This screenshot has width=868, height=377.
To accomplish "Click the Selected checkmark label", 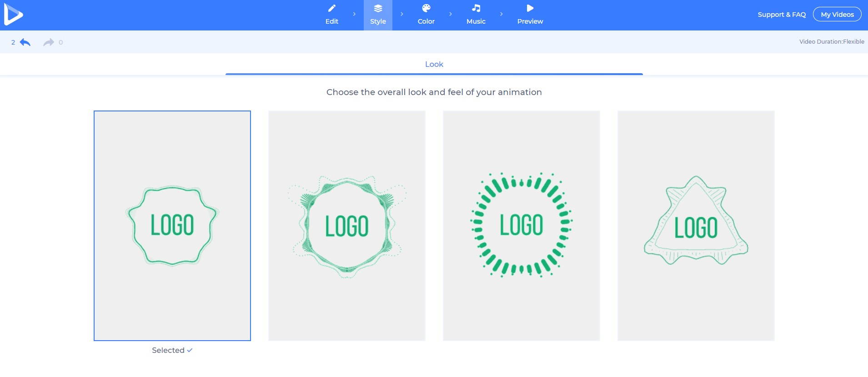I will tap(172, 350).
